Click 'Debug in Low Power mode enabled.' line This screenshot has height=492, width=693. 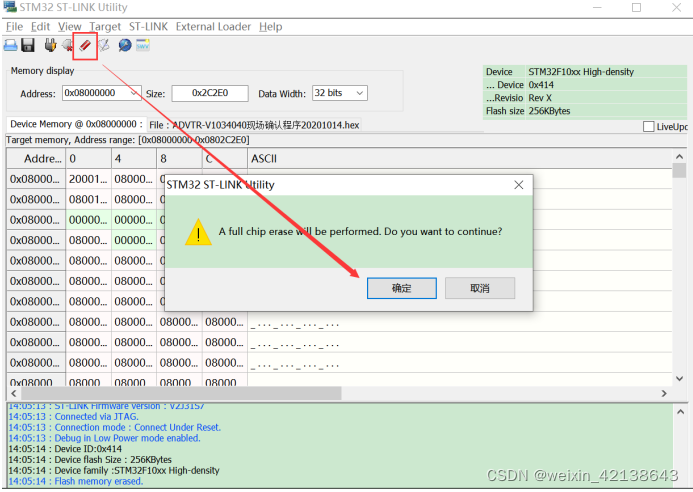click(104, 438)
